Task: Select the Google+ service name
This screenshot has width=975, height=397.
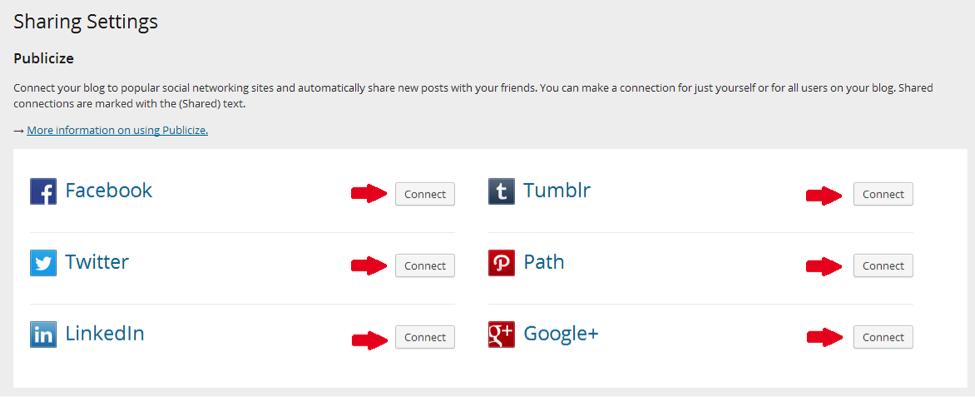Action: pos(561,334)
